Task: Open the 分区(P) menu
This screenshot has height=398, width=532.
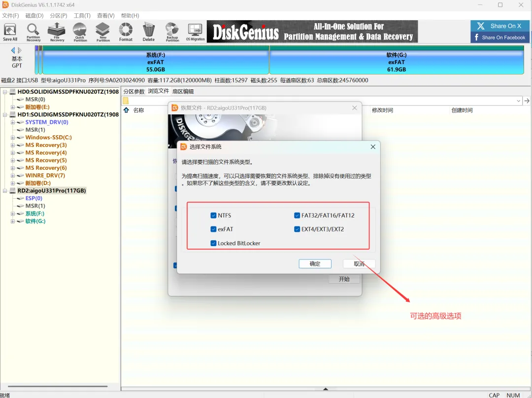Action: click(x=58, y=16)
